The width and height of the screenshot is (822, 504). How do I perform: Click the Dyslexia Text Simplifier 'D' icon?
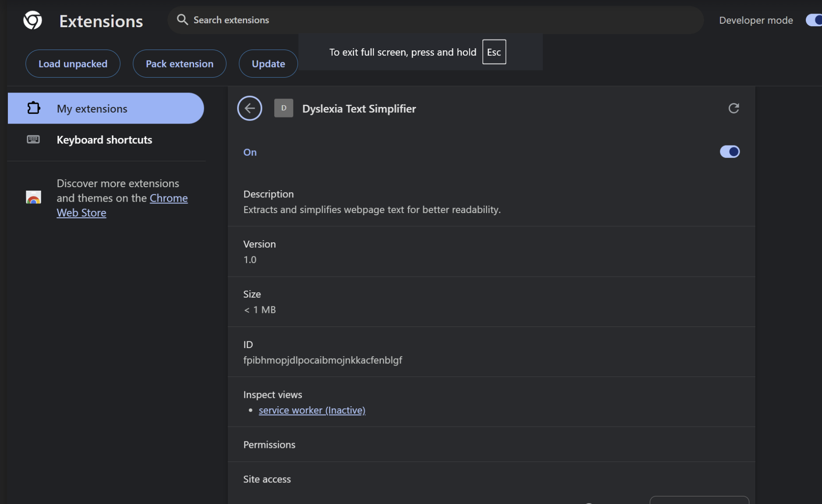(x=283, y=108)
